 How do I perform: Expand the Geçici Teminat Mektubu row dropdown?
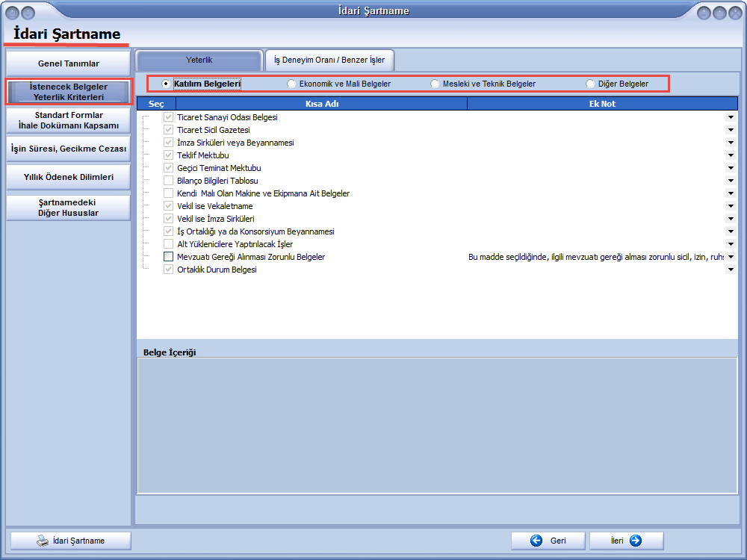pyautogui.click(x=731, y=168)
